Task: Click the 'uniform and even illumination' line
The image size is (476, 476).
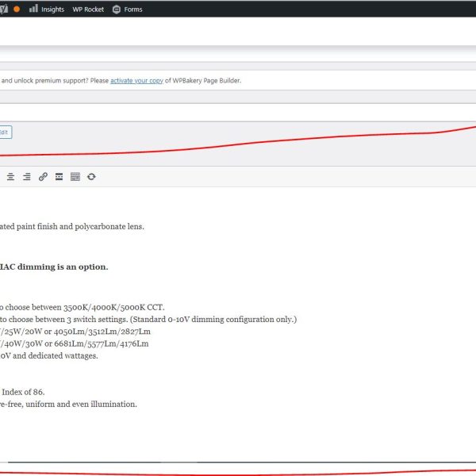Action: [71, 404]
